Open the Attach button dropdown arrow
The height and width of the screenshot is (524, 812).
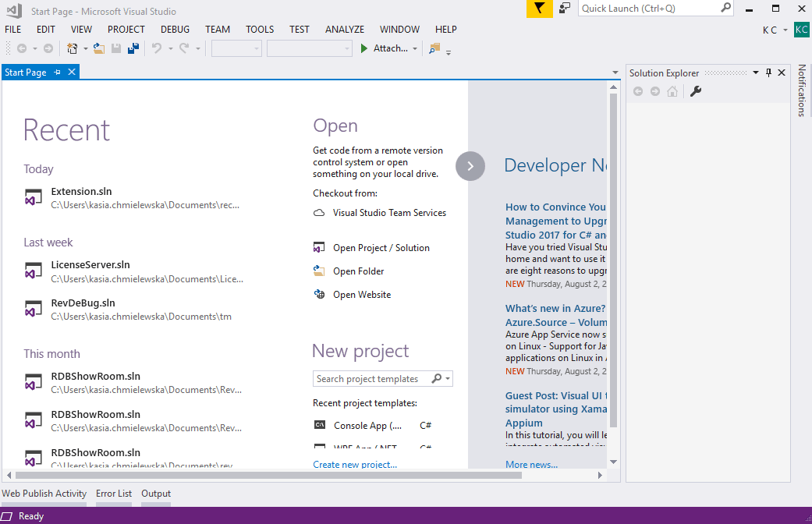[x=415, y=48]
